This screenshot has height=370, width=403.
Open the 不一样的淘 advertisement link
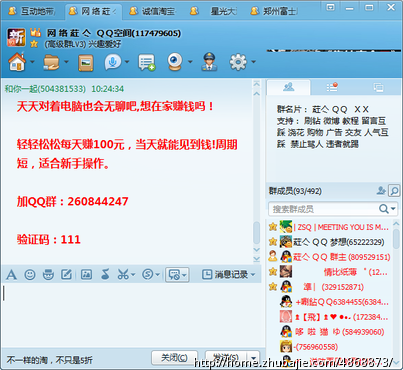click(49, 360)
